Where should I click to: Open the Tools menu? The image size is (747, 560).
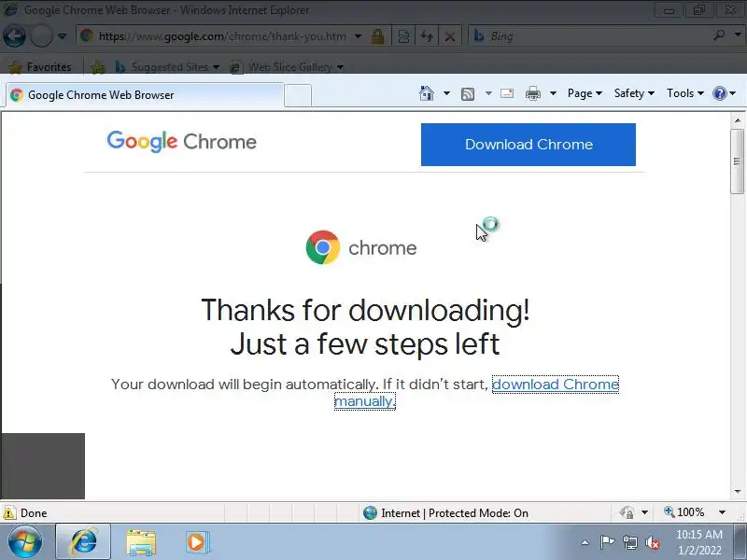tap(685, 93)
